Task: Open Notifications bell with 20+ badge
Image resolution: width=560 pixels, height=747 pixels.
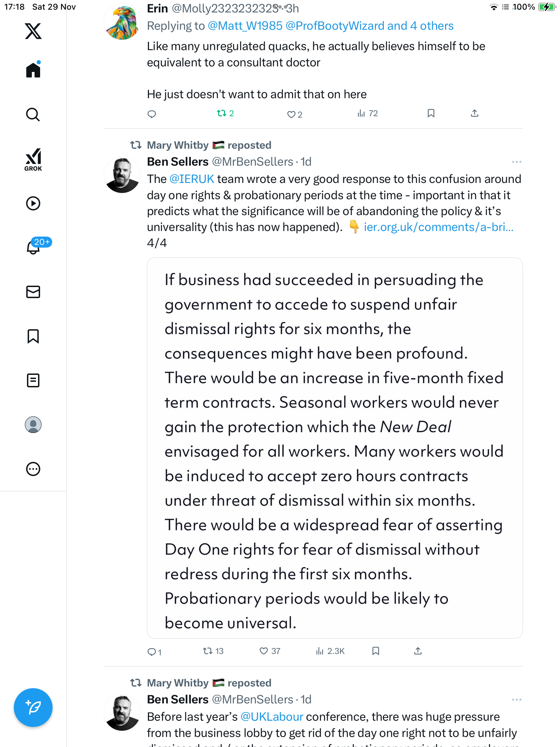Action: [34, 247]
